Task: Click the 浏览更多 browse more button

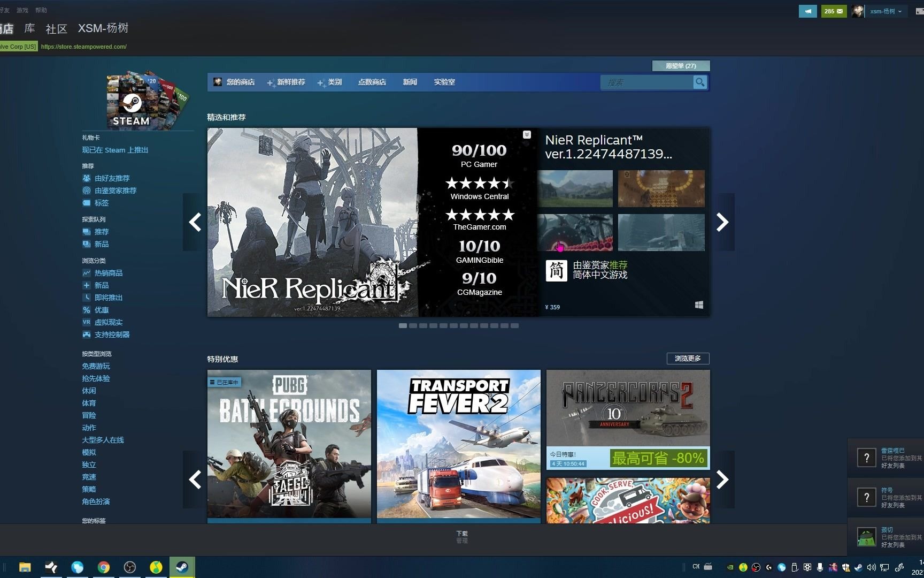Action: point(688,359)
